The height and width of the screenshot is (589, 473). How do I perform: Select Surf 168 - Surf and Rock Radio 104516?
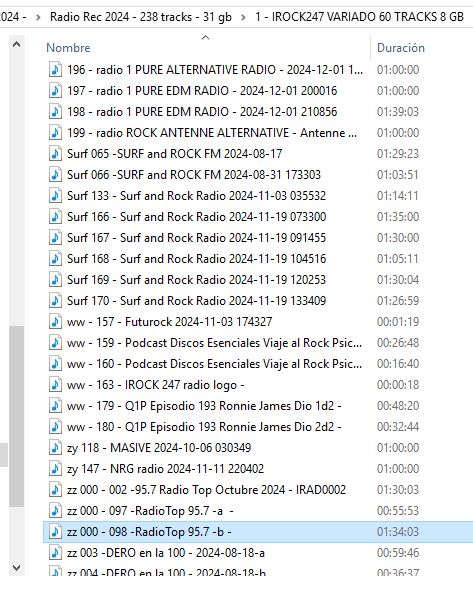pyautogui.click(x=196, y=259)
